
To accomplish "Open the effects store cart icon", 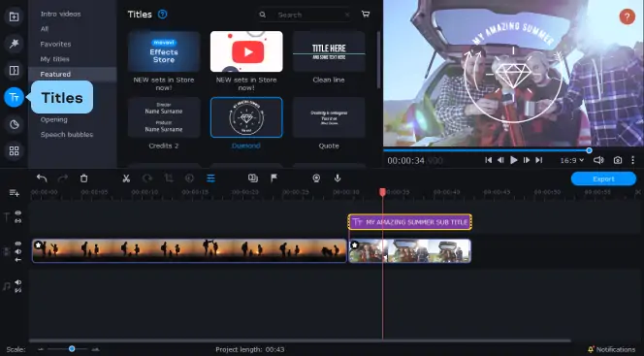I will pos(365,15).
